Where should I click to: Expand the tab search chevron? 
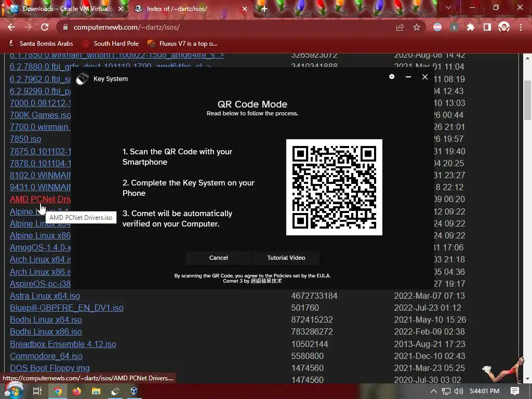[448, 7]
